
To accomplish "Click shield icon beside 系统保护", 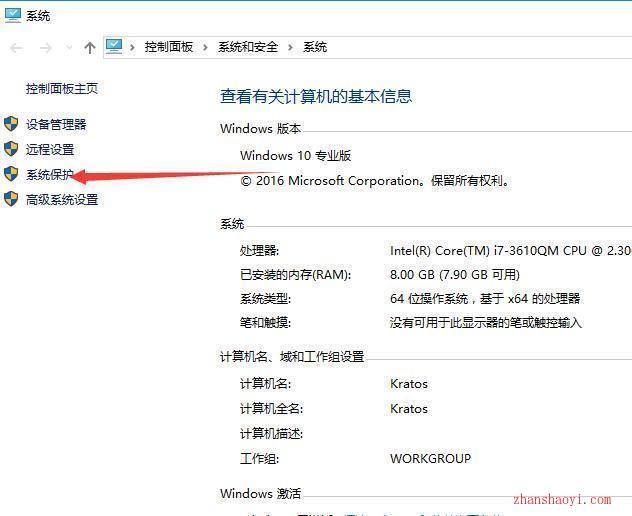I will pos(11,174).
